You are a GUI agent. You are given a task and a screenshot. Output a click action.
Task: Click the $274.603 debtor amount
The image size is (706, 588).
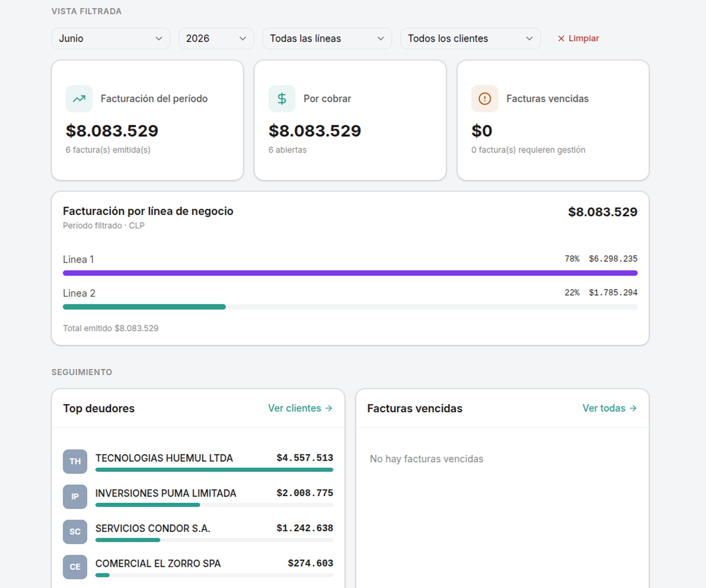(x=311, y=563)
